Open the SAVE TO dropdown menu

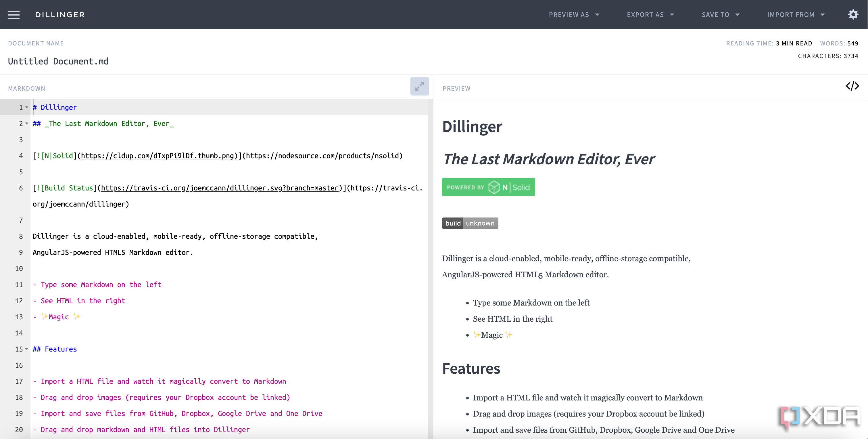[721, 15]
